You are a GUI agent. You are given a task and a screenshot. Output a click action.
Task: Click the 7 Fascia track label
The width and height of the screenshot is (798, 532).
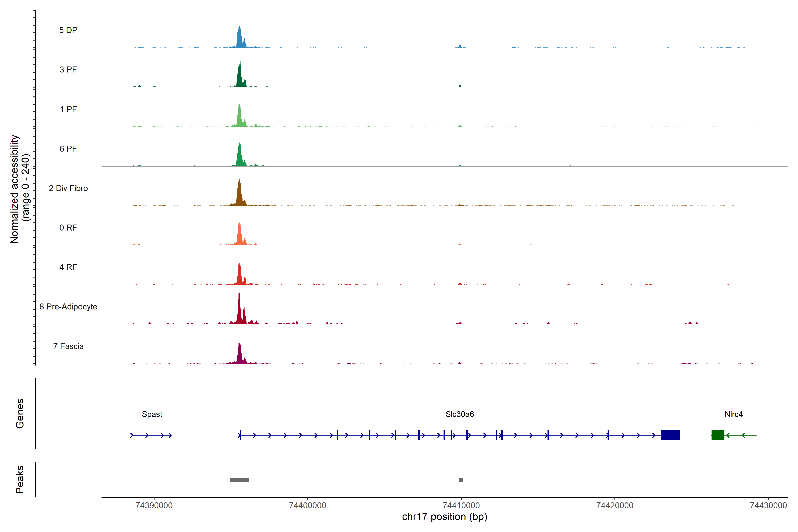[x=68, y=346]
